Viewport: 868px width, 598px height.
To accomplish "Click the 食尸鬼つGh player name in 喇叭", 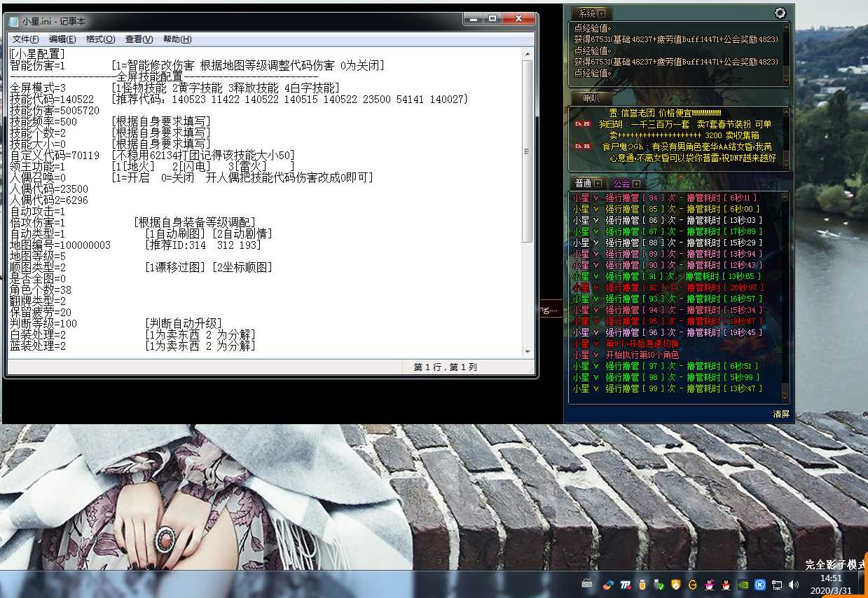I will coord(624,147).
